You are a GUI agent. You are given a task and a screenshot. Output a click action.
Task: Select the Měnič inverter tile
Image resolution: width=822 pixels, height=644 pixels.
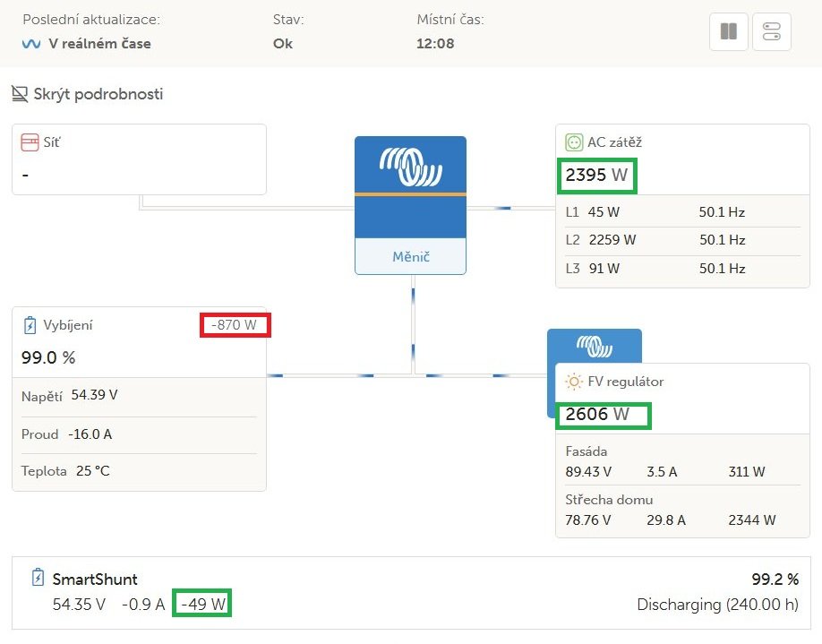point(410,205)
